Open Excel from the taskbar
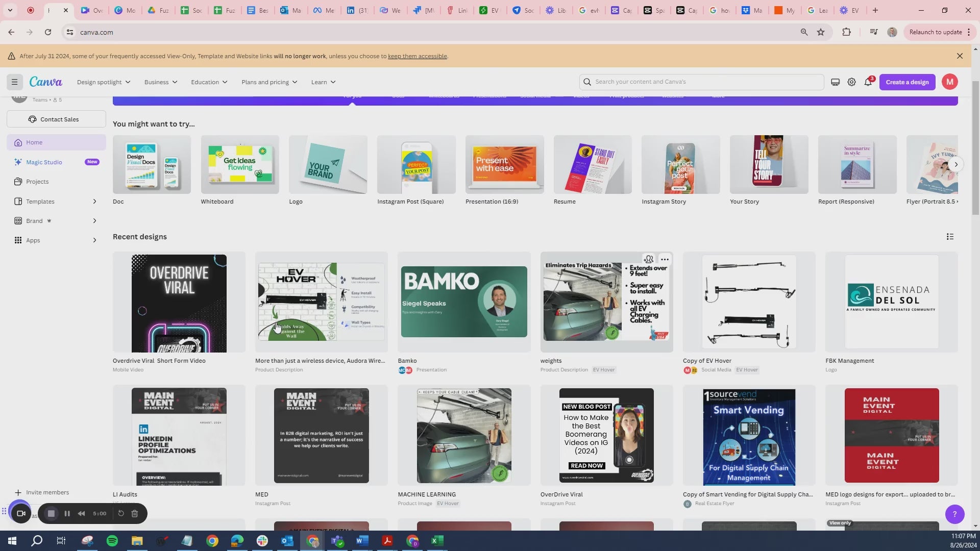Image resolution: width=980 pixels, height=551 pixels. point(437,541)
